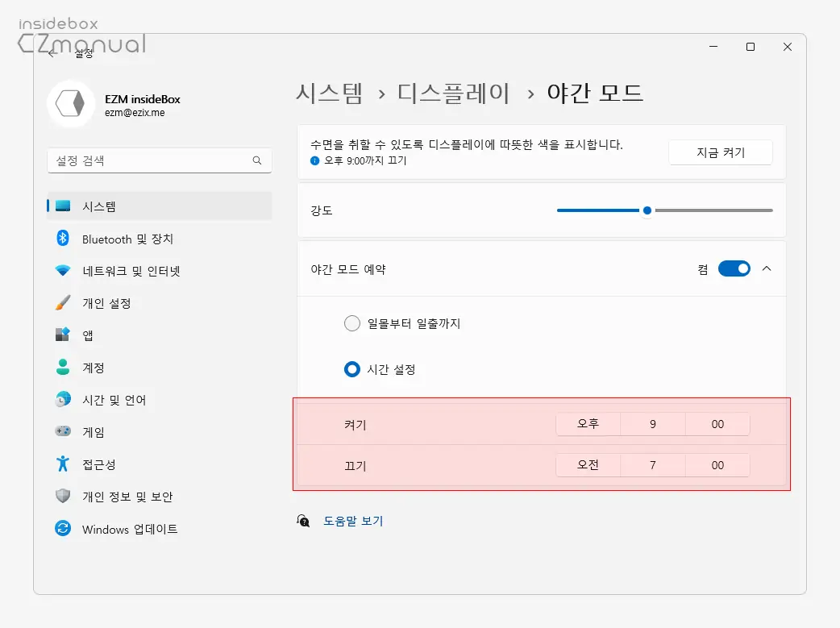Open the 끄기 hour selector showing 7

click(652, 464)
